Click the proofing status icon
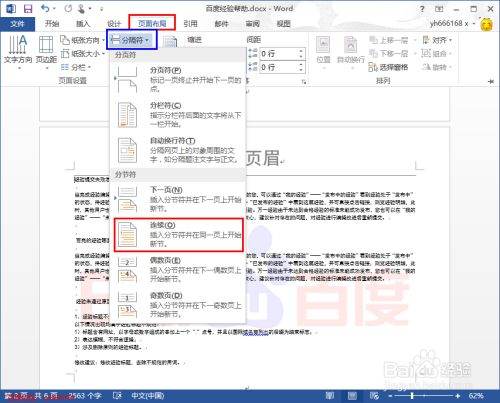 pos(117,396)
